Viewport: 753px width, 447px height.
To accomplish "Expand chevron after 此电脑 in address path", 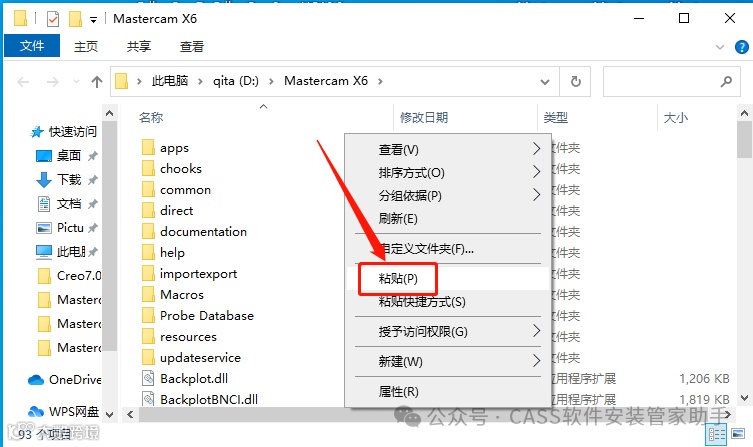I will (201, 82).
